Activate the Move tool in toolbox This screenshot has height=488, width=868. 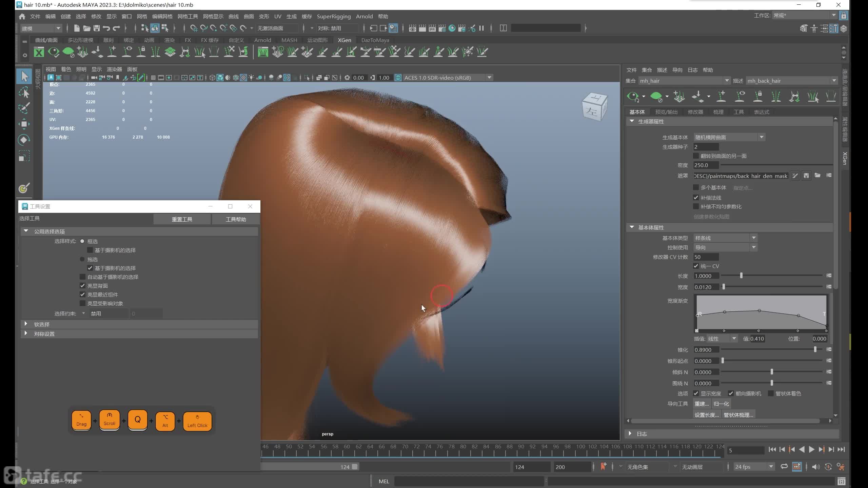tap(24, 124)
